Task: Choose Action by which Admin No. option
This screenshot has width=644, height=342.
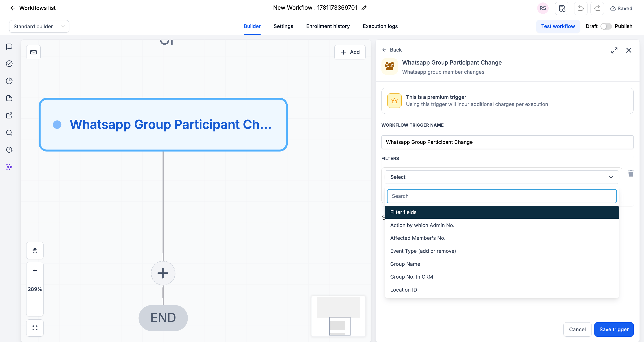Action: [502, 225]
